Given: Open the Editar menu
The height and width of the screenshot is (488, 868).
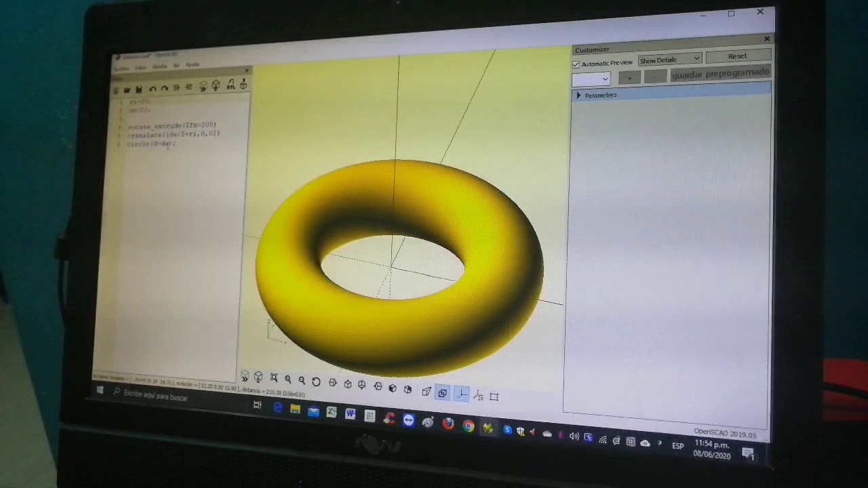Looking at the screenshot, I should (x=140, y=68).
